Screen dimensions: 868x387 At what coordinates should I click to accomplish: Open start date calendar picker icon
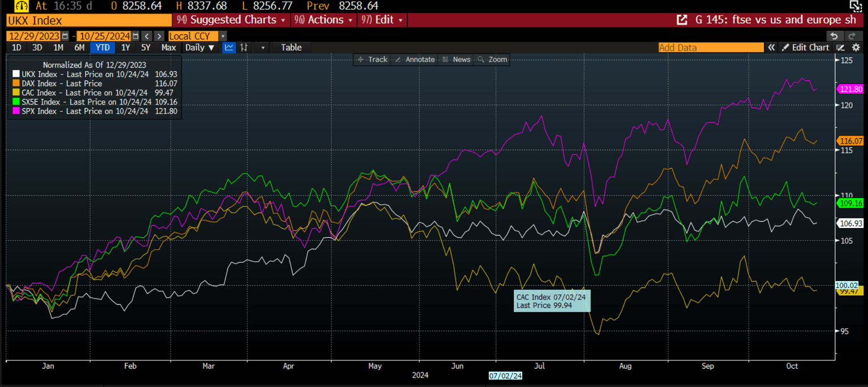click(x=66, y=36)
